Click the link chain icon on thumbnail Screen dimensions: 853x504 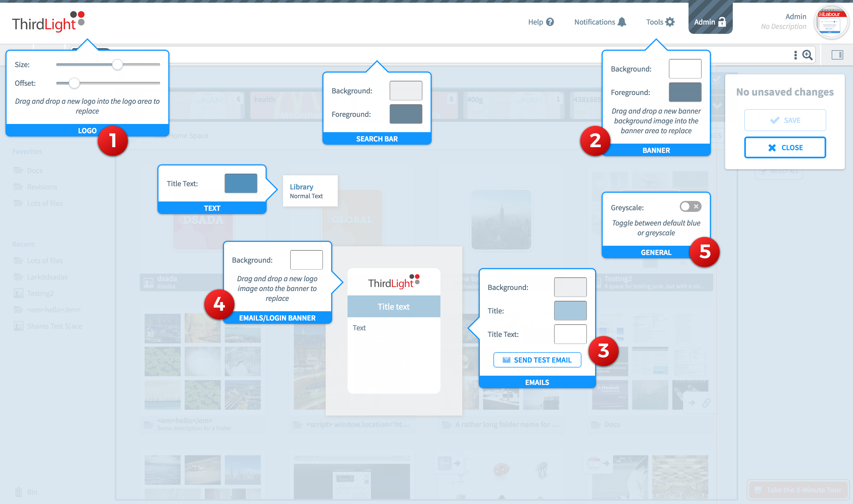pyautogui.click(x=707, y=403)
